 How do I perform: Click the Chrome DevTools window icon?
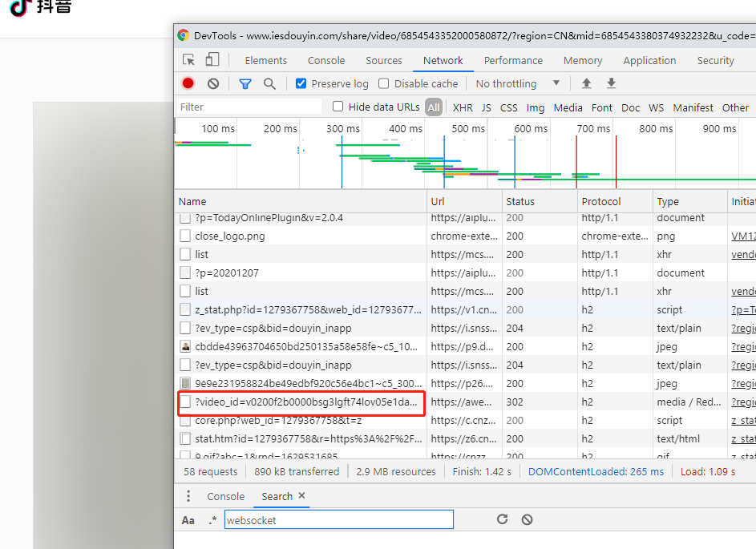click(x=184, y=35)
